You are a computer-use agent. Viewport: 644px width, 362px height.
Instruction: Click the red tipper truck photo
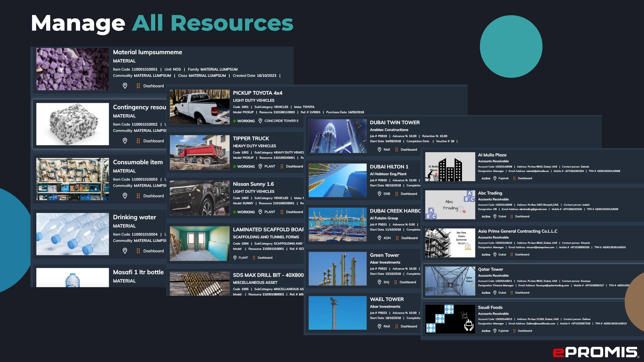[x=200, y=152]
